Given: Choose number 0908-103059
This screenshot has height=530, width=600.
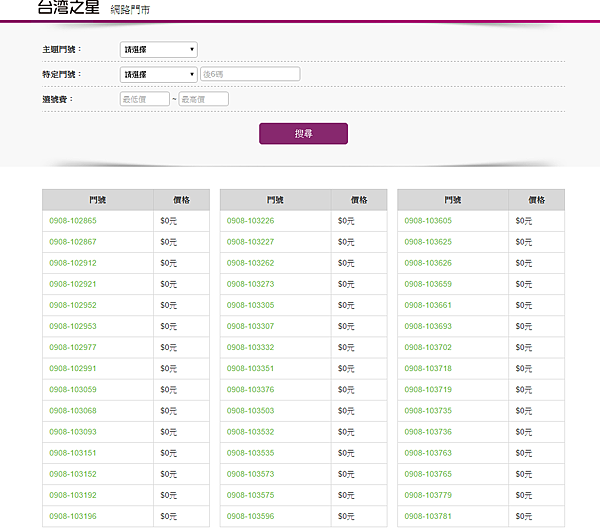Looking at the screenshot, I should (73, 389).
